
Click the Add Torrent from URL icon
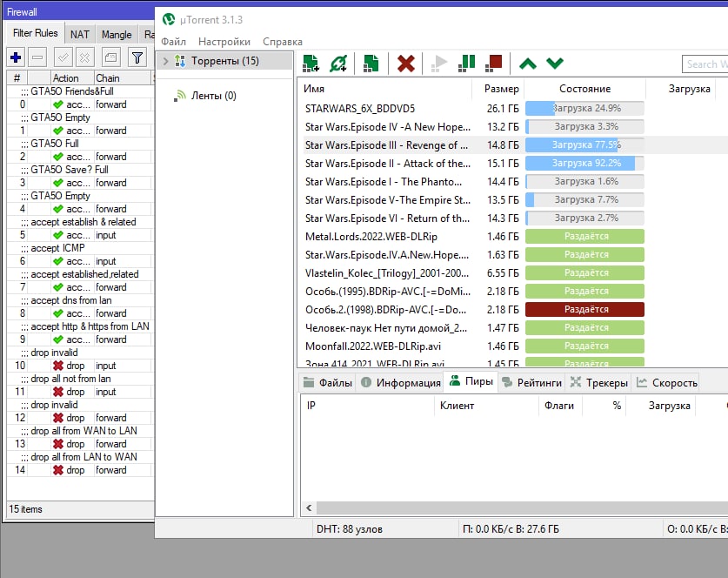pyautogui.click(x=338, y=64)
